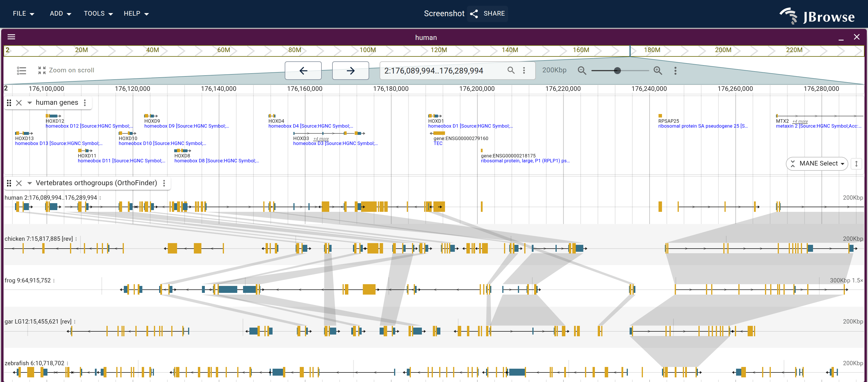The height and width of the screenshot is (382, 868).
Task: Click the 200Kbp region size label
Action: point(554,70)
